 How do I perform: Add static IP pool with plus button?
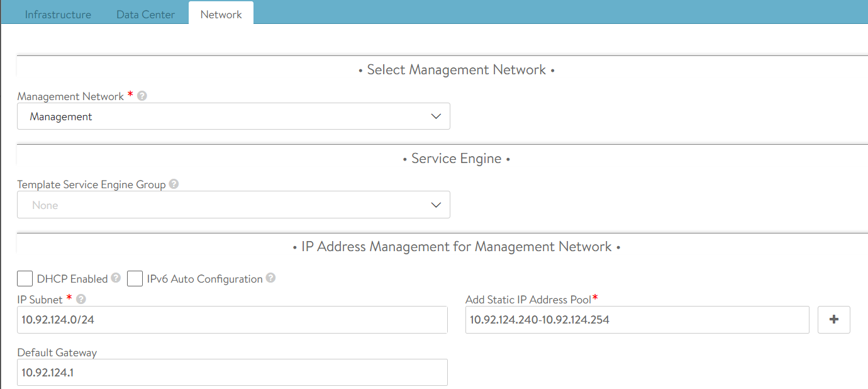(833, 320)
